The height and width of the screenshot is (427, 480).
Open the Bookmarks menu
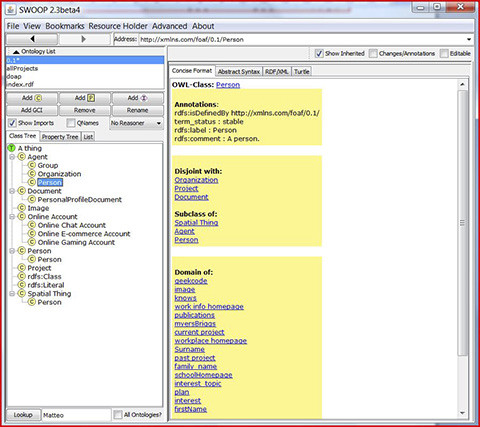point(65,26)
